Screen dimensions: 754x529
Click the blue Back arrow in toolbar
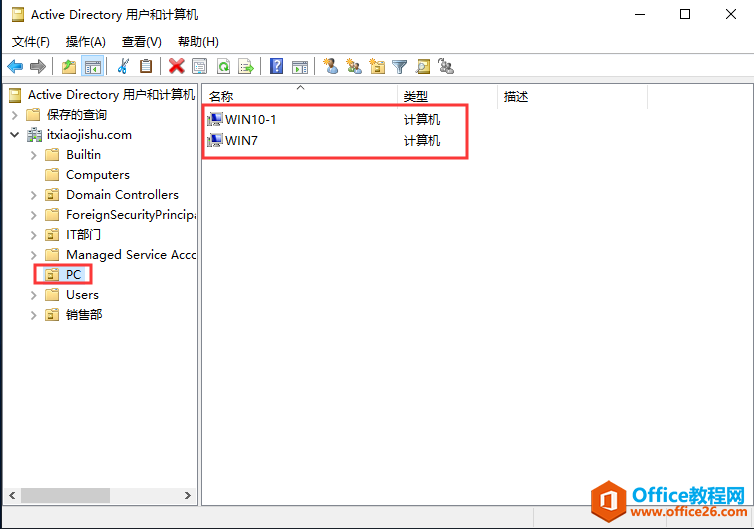click(x=15, y=66)
